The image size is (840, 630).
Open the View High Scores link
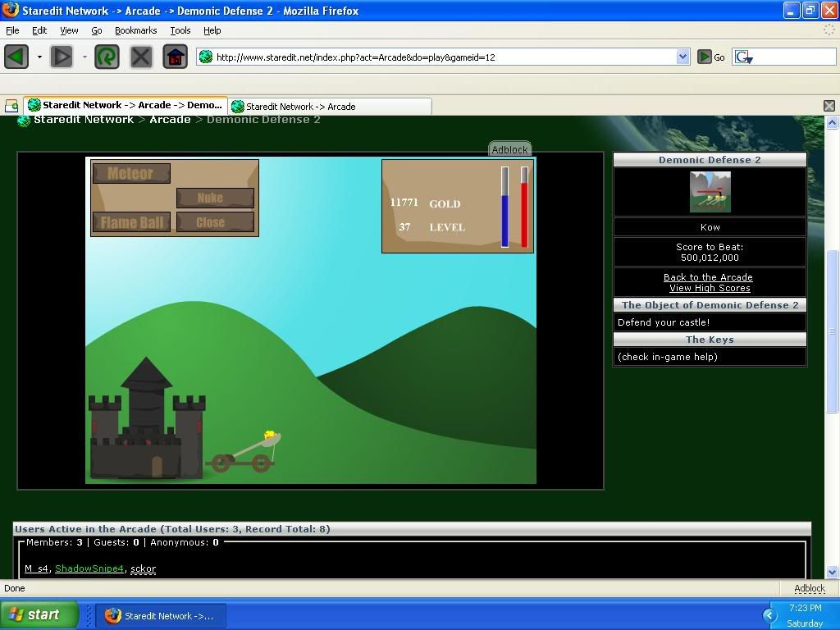(710, 288)
